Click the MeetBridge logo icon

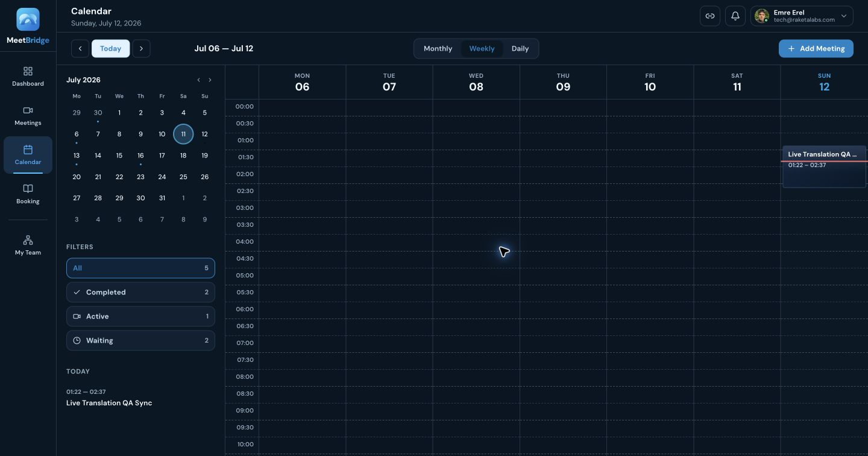(28, 20)
